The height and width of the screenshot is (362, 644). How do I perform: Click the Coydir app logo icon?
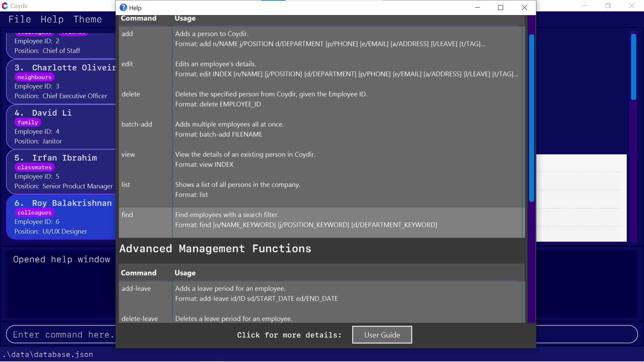5,6
